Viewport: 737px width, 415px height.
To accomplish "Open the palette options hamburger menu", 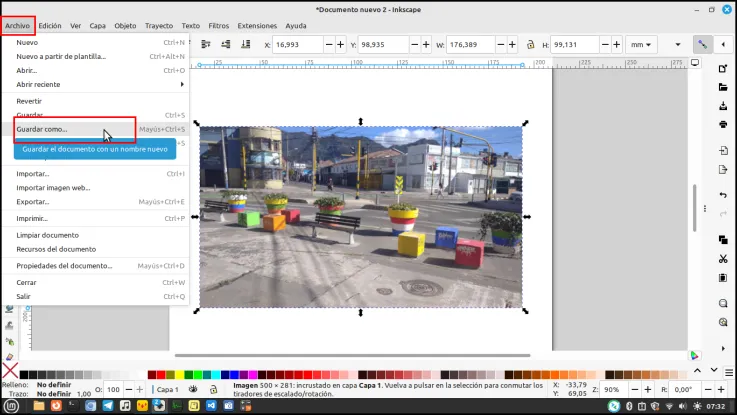I will pos(729,372).
